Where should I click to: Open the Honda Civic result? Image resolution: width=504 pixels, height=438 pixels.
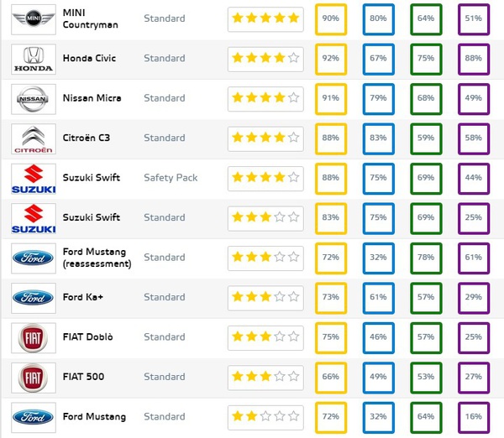pos(89,58)
